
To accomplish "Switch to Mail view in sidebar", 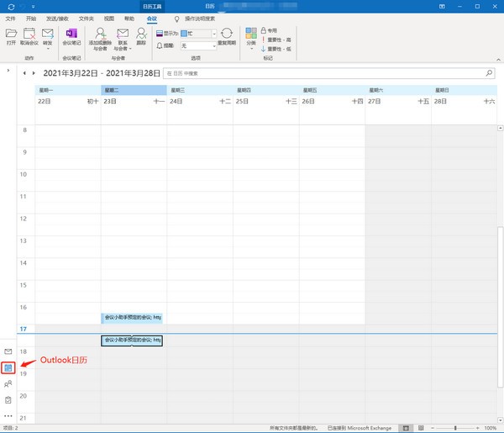I will [x=8, y=351].
